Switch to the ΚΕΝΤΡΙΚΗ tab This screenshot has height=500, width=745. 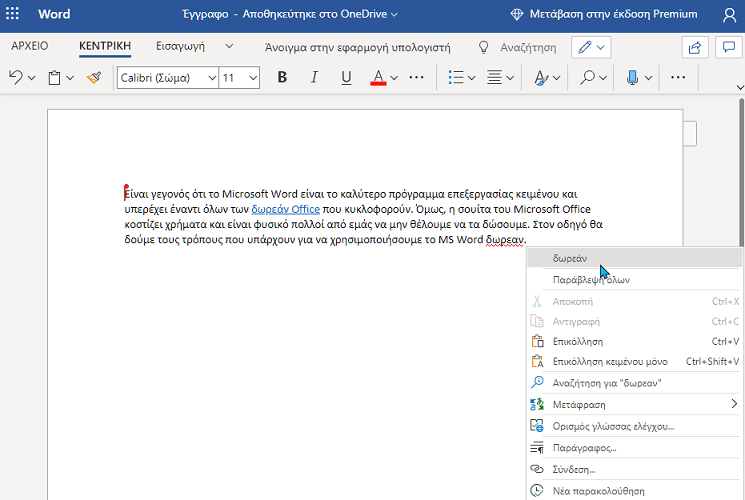(x=105, y=46)
